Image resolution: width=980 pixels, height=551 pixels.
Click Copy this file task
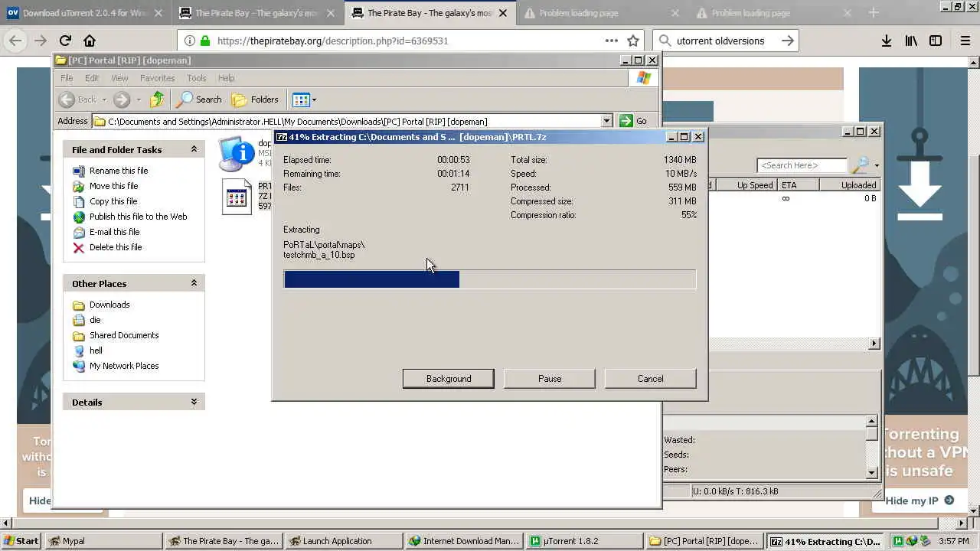pos(113,201)
